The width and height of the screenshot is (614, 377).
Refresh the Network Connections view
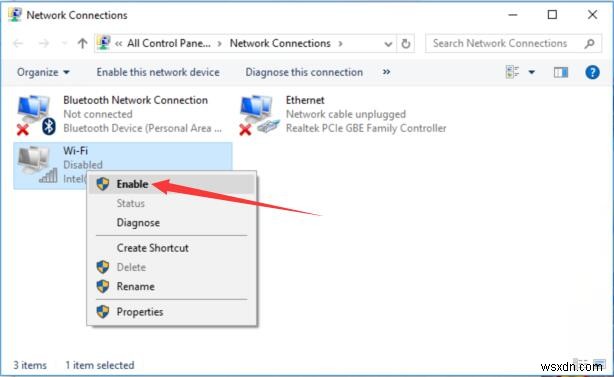click(x=406, y=43)
